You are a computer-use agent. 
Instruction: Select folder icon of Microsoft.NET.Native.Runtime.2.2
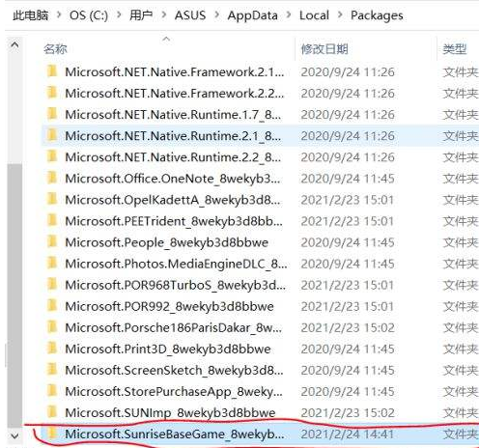(52, 156)
